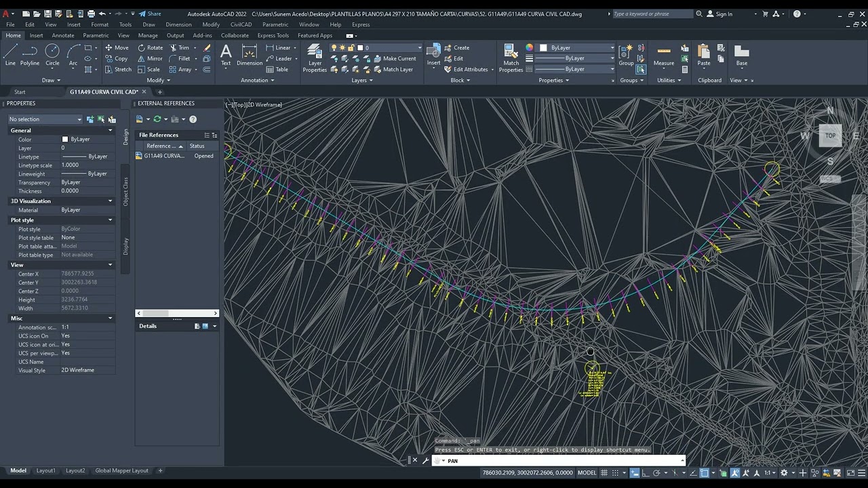Expand the Annotation panel flyout
This screenshot has height=488, width=868.
pos(258,80)
